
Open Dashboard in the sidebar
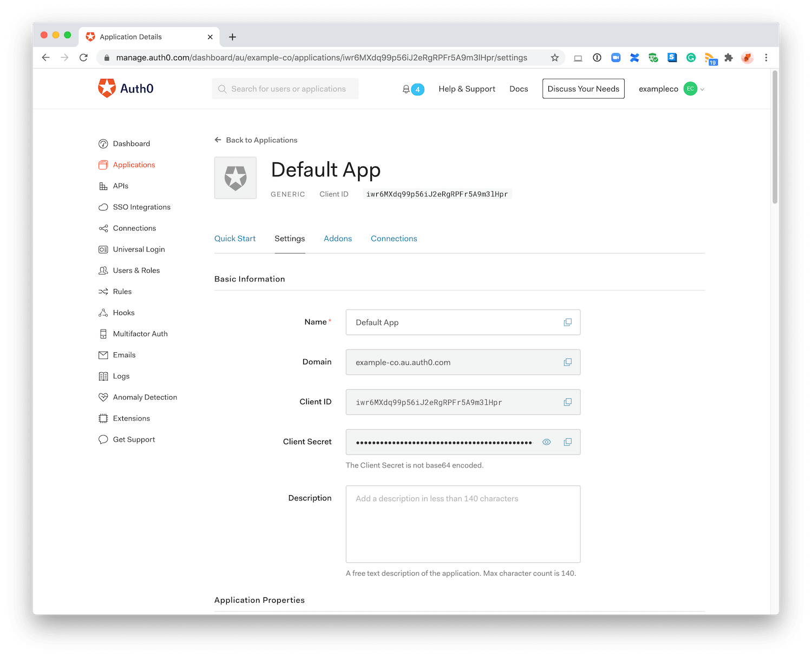coord(132,144)
